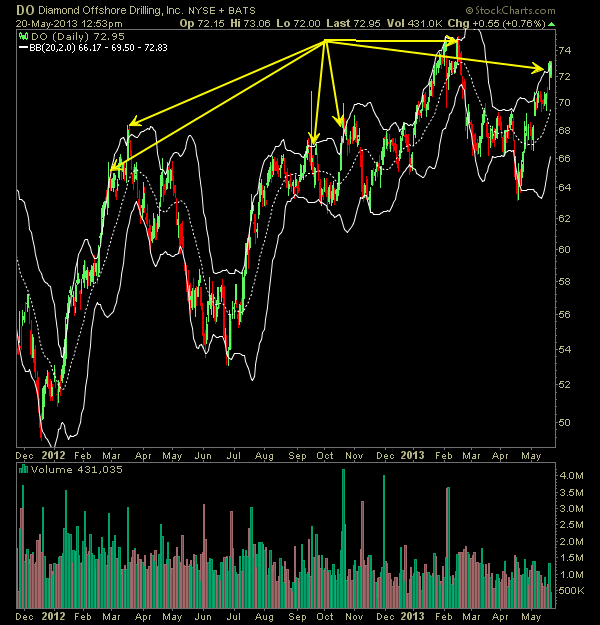Click the 'Last 72.95' price value
Screen dimensions: 600x625
point(353,24)
